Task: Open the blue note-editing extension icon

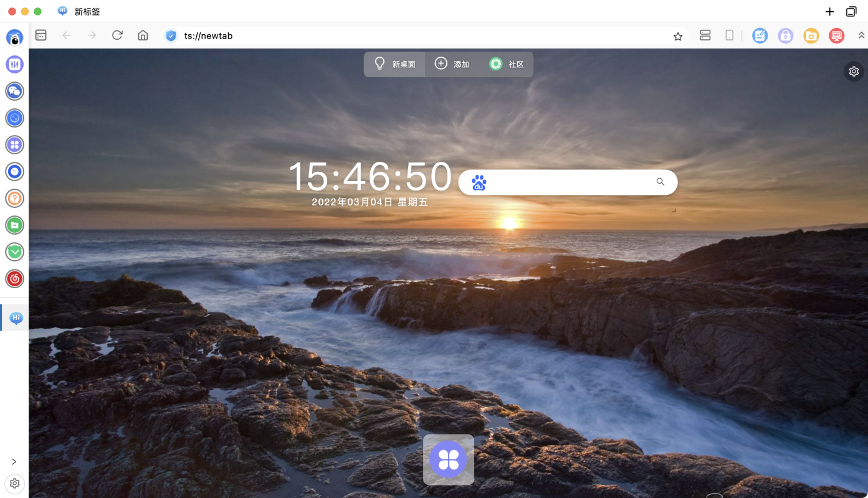Action: pos(760,36)
